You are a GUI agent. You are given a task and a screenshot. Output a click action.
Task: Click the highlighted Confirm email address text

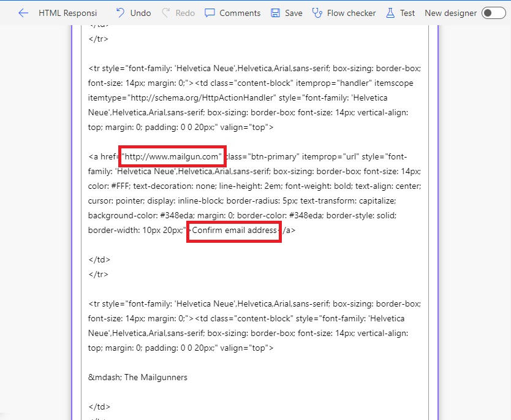[235, 231]
